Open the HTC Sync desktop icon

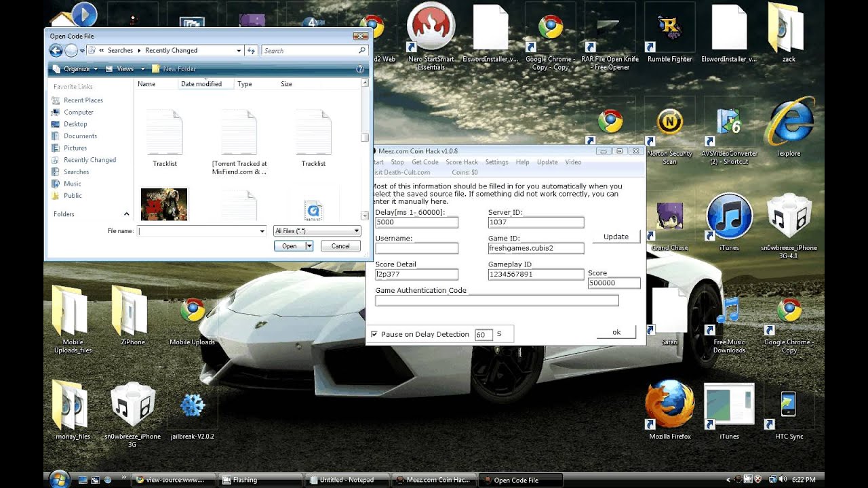[x=789, y=412]
